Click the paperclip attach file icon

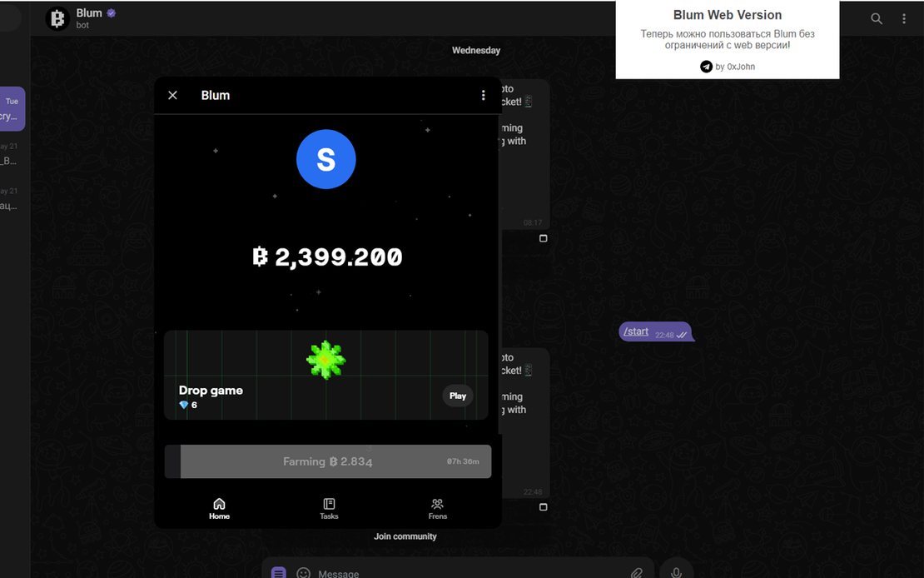click(x=637, y=573)
